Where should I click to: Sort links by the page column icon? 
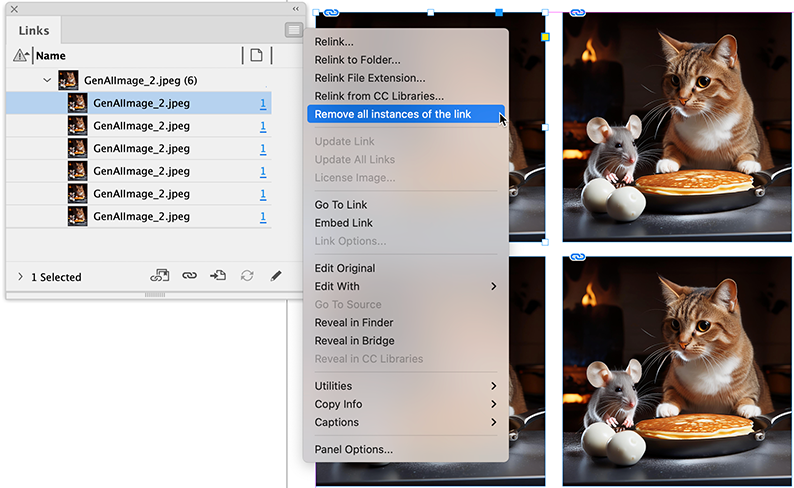tap(257, 55)
